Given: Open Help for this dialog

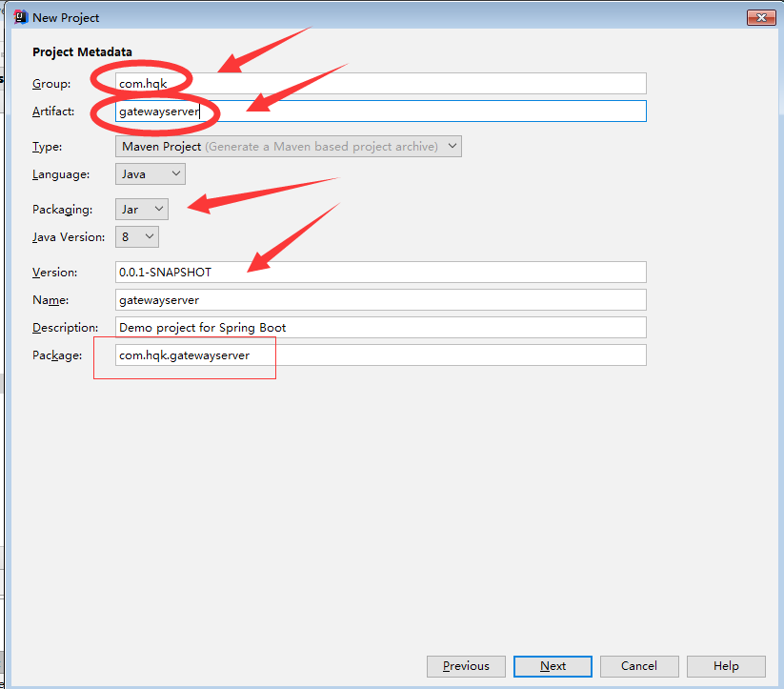Looking at the screenshot, I should [x=726, y=666].
